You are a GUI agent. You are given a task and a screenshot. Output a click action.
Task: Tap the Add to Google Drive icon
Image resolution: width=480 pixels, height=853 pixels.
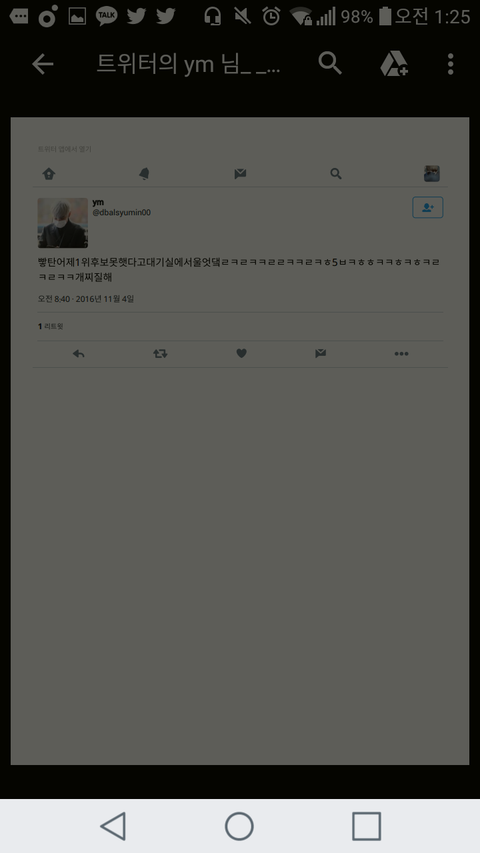[x=394, y=64]
